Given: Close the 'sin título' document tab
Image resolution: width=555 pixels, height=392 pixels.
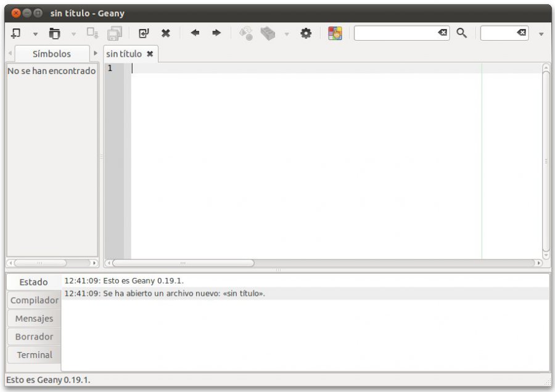Looking at the screenshot, I should click(150, 54).
